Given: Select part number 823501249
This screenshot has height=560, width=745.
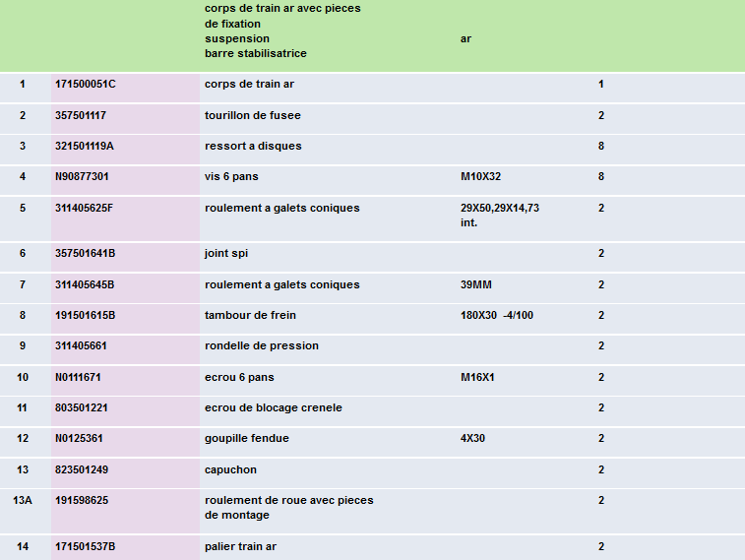Looking at the screenshot, I should coord(81,470).
